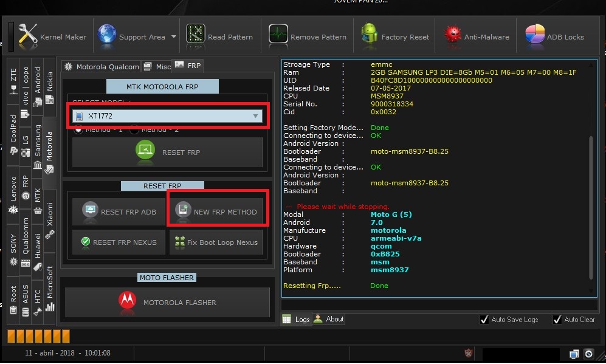The width and height of the screenshot is (606, 364).
Task: Select the "Moto G (5)" model value
Action: [391, 215]
